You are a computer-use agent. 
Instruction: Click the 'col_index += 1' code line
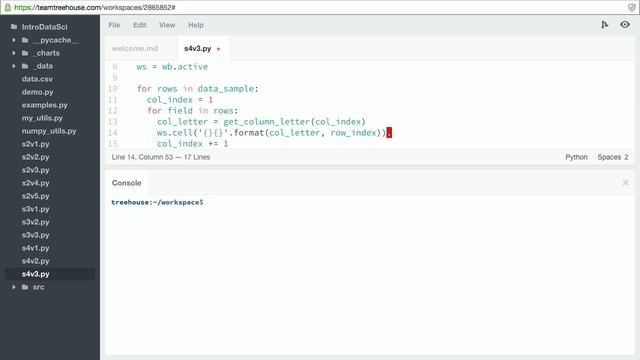(192, 144)
